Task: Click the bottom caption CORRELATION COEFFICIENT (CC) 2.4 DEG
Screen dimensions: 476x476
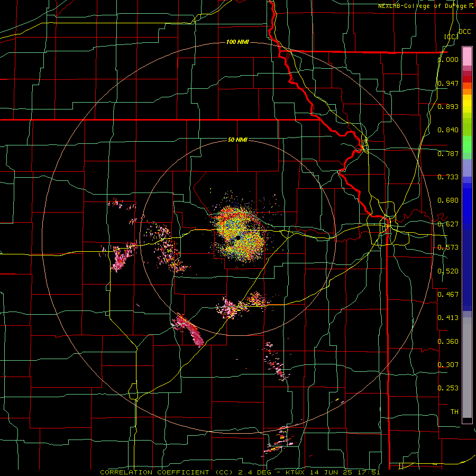Action: coord(186,472)
